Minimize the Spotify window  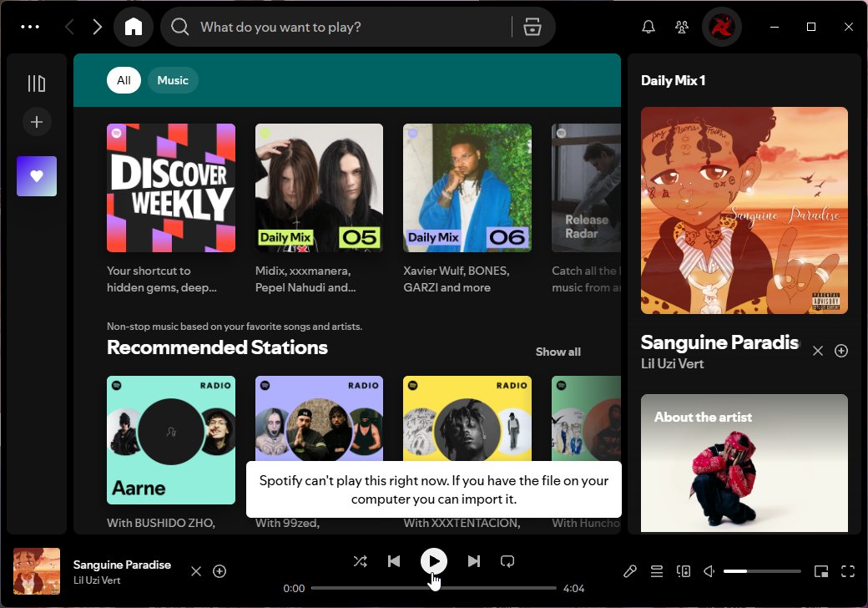coord(775,27)
